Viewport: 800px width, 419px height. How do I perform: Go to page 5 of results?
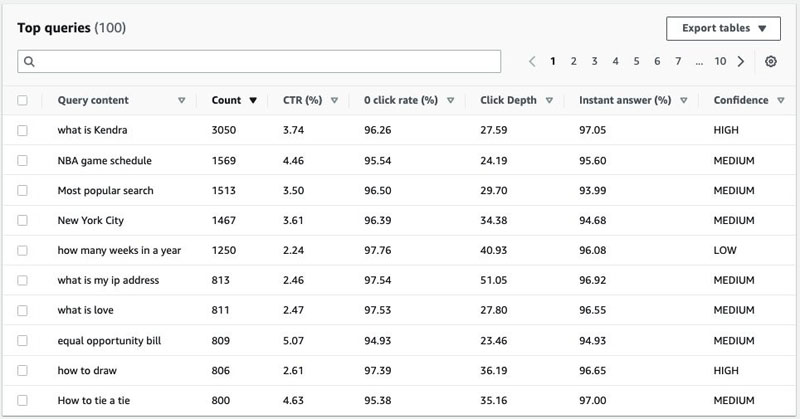tap(636, 61)
